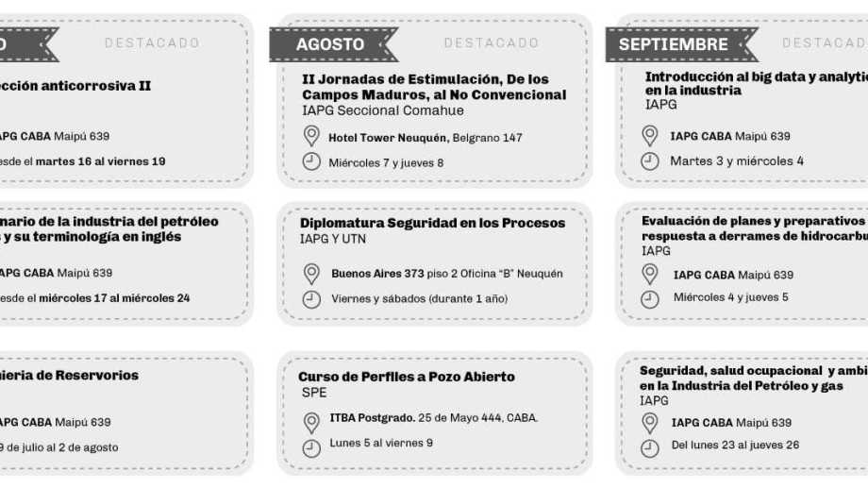The width and height of the screenshot is (868, 488).
Task: Click the DESTACADO label next to AGOSTO
Action: tap(492, 43)
